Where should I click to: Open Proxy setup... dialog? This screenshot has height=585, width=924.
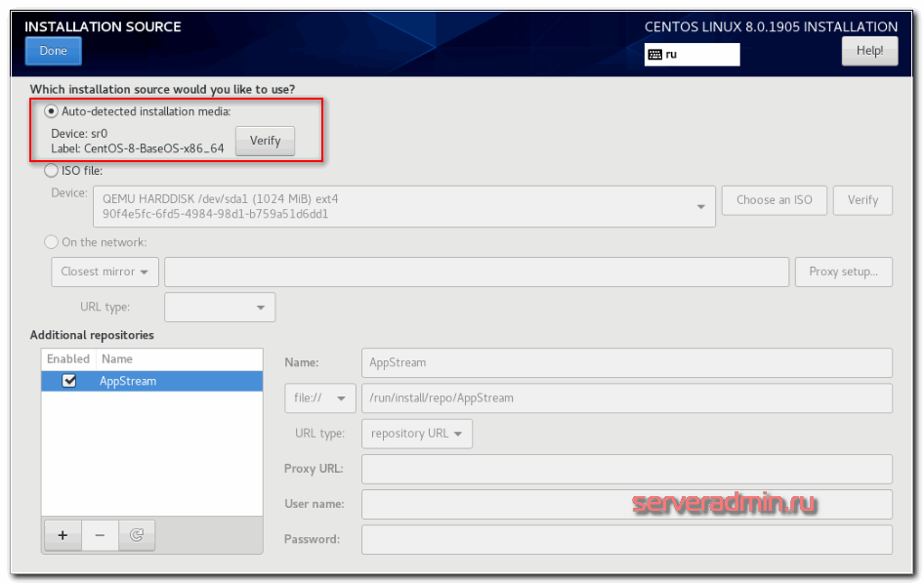(843, 272)
